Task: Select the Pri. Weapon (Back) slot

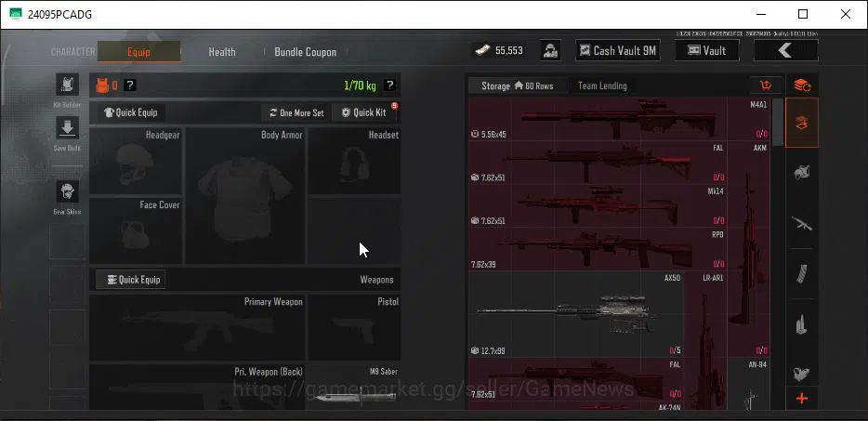Action: 197,387
